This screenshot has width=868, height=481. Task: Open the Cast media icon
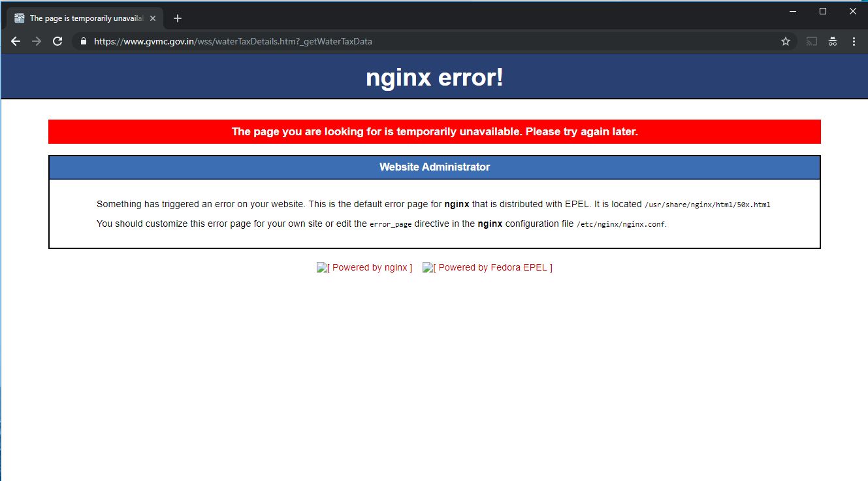tap(812, 41)
